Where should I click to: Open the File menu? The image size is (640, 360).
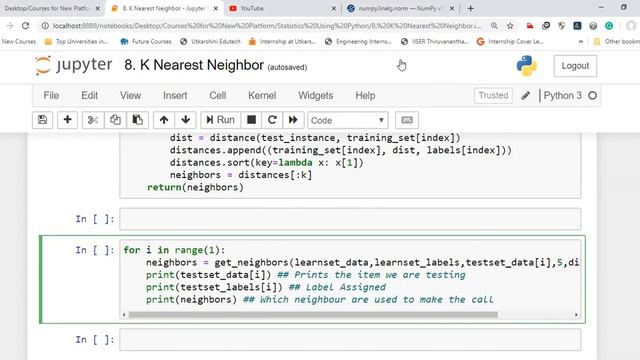tap(51, 96)
